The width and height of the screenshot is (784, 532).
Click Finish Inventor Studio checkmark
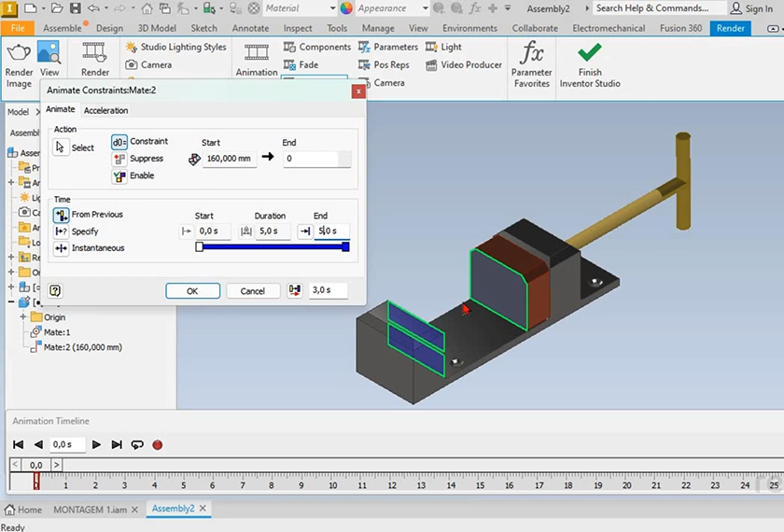(x=590, y=53)
